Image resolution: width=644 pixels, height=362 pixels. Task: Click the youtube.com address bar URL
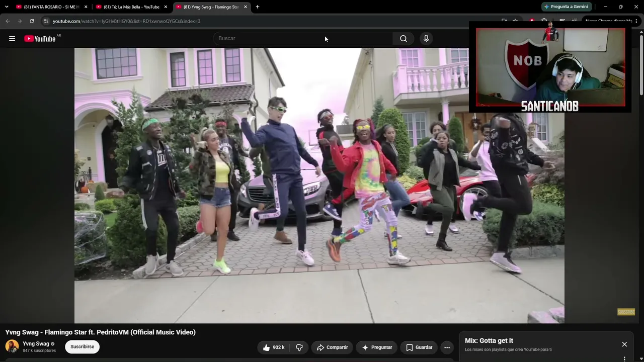[x=126, y=21]
